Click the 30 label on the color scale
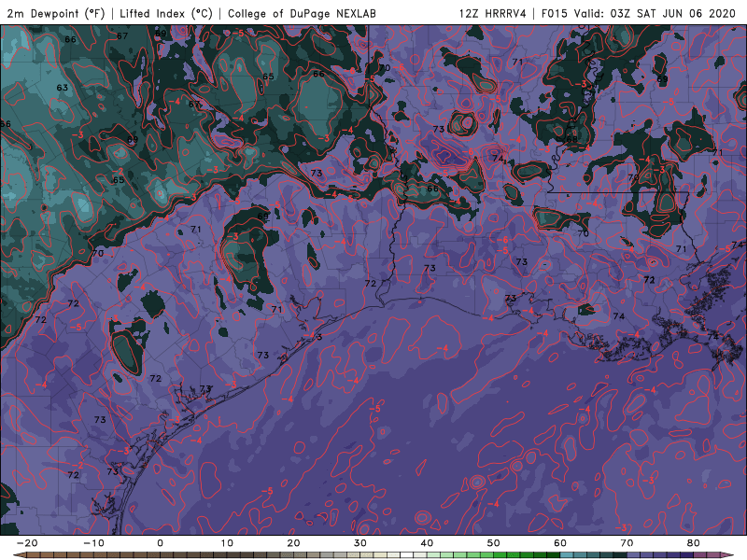 360,543
